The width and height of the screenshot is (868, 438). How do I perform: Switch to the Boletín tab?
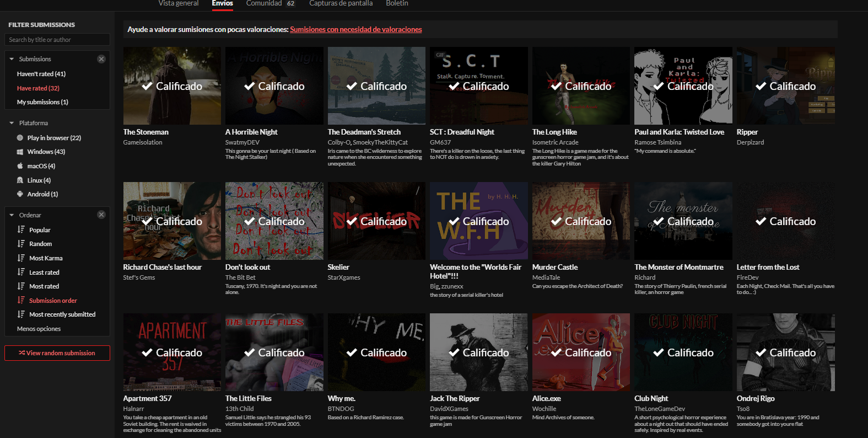point(397,3)
